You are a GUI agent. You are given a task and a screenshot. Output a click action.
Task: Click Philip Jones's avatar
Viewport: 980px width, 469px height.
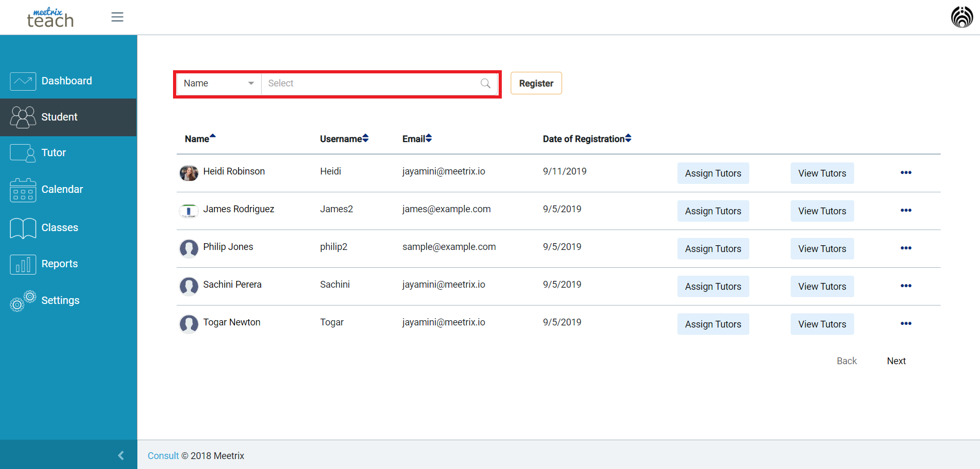pos(189,248)
